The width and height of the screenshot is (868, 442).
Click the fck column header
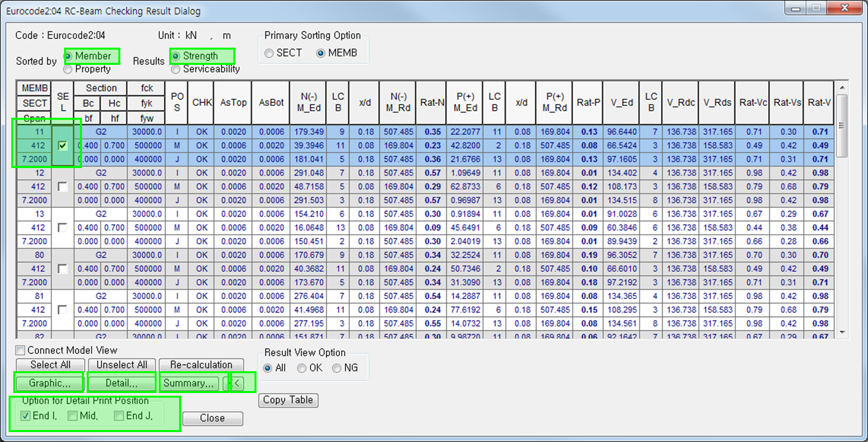147,89
